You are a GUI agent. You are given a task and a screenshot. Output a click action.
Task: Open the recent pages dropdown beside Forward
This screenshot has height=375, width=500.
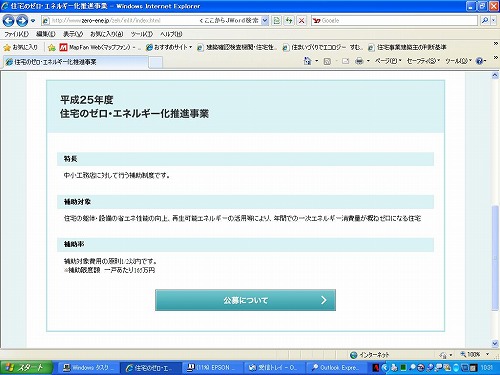[33, 21]
